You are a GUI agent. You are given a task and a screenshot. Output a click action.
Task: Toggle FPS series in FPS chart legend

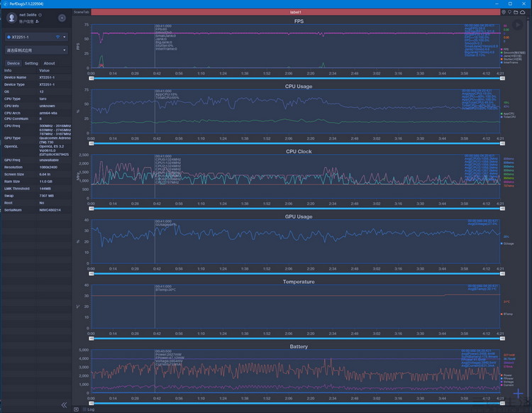[x=504, y=50]
